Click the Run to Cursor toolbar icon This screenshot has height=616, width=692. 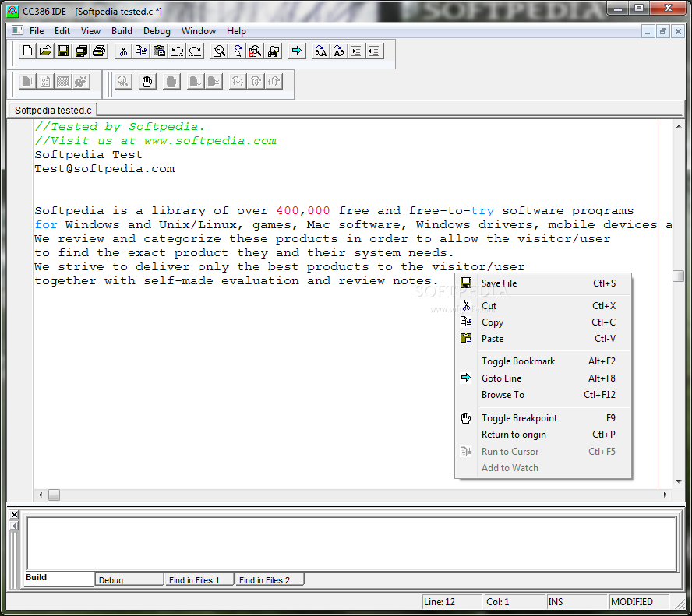pos(214,82)
